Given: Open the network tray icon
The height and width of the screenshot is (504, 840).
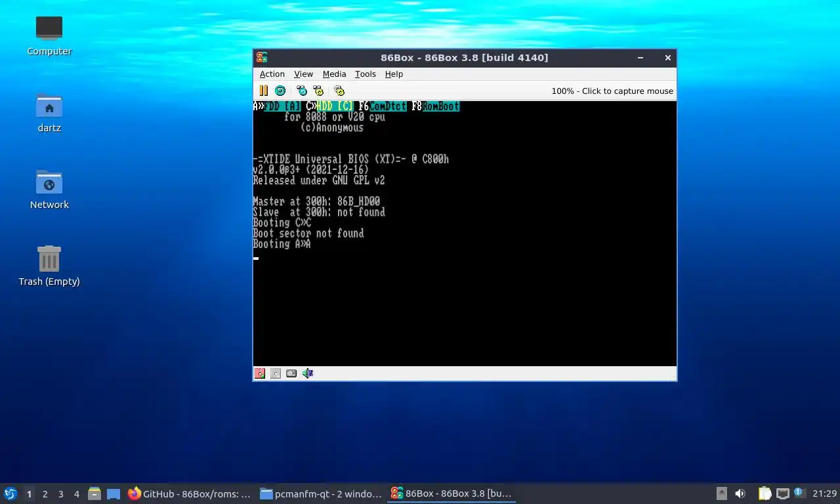Looking at the screenshot, I should [783, 493].
